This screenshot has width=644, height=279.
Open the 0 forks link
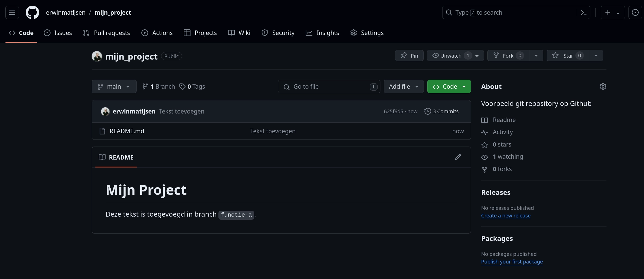(497, 169)
